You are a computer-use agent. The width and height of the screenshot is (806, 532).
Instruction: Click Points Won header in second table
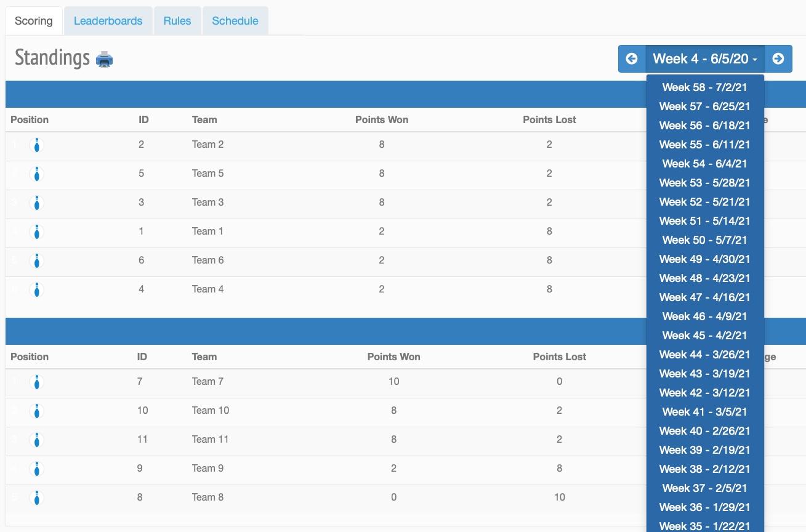point(394,357)
